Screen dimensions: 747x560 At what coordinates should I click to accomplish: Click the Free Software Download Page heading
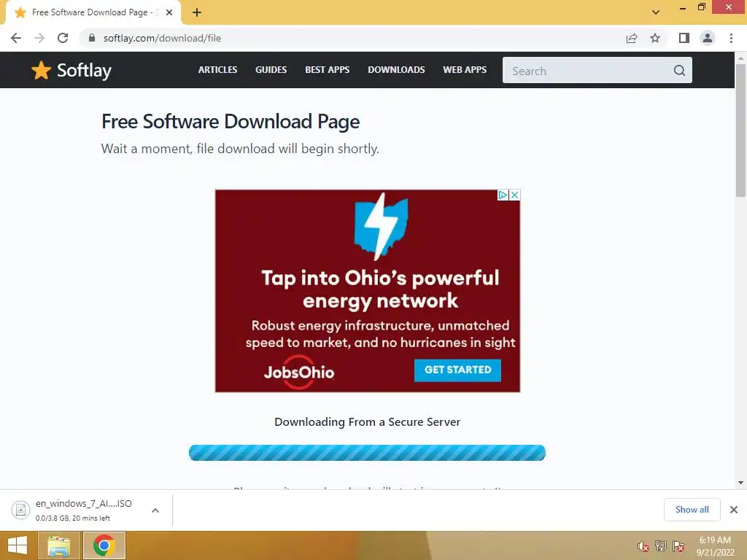[x=231, y=122]
